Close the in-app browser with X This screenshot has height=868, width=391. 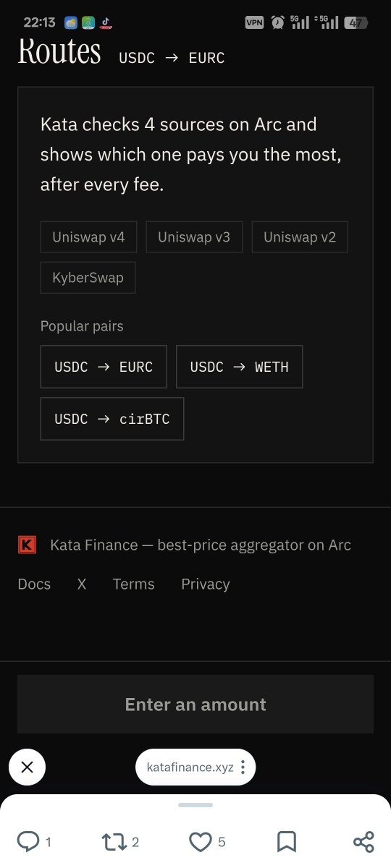tap(27, 767)
